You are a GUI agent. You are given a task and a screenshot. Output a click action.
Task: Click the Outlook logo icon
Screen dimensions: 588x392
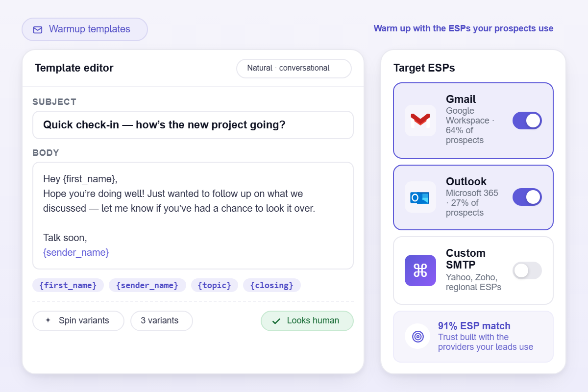(420, 197)
